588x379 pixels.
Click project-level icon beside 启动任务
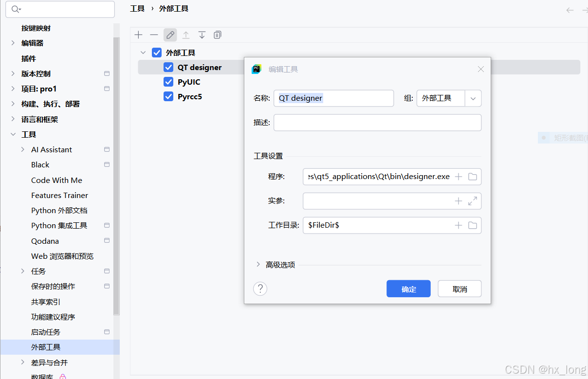pos(107,332)
